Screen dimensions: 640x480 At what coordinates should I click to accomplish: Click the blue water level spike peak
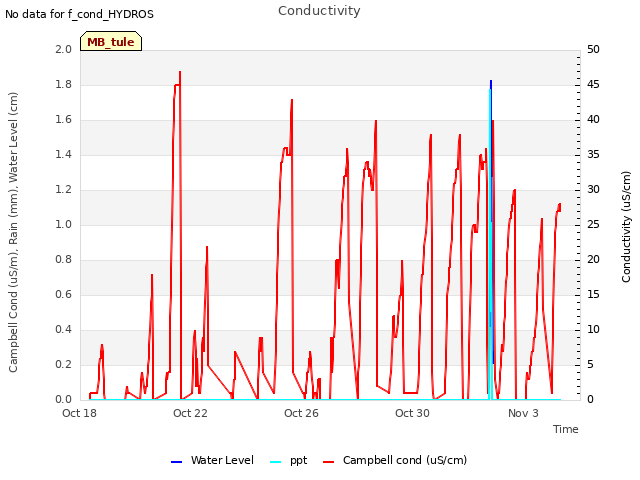[x=491, y=81]
